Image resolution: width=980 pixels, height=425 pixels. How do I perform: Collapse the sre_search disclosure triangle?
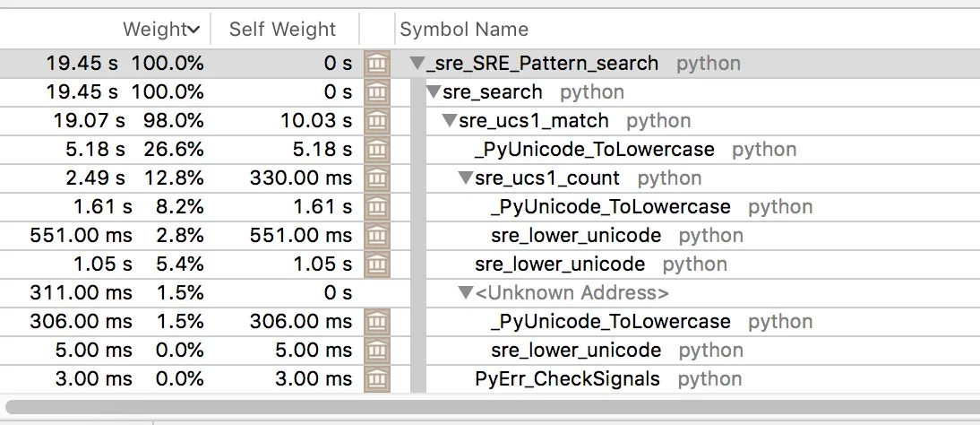coord(434,92)
